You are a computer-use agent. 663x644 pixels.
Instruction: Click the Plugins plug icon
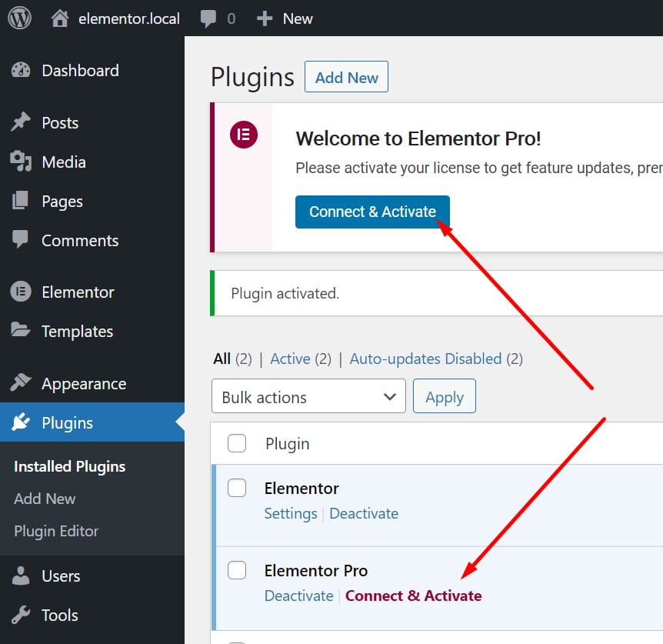click(21, 422)
